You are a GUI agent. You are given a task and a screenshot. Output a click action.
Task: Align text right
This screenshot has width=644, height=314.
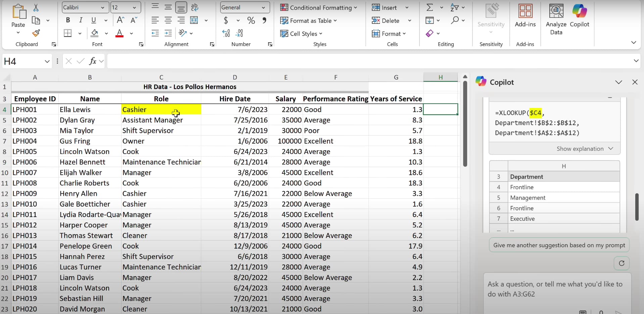coord(181,20)
